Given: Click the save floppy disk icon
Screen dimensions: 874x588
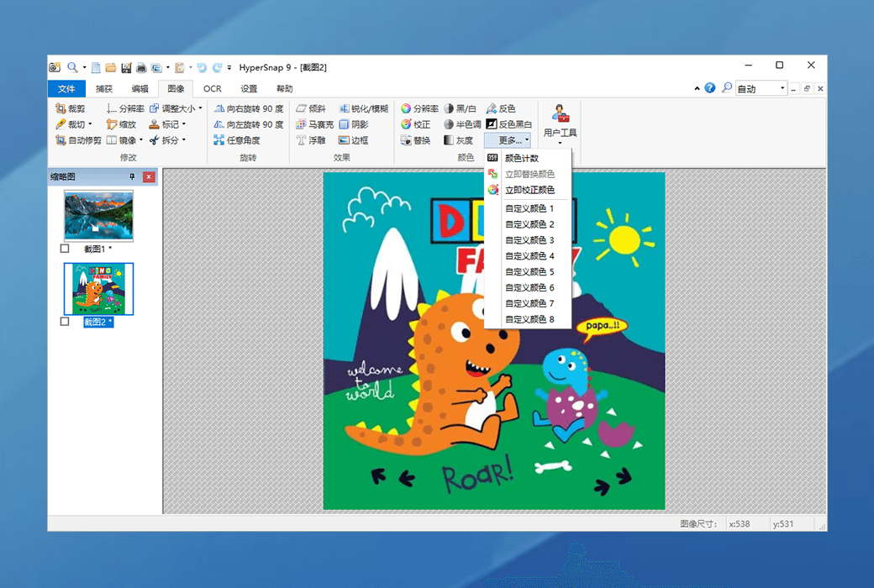Looking at the screenshot, I should click(126, 67).
